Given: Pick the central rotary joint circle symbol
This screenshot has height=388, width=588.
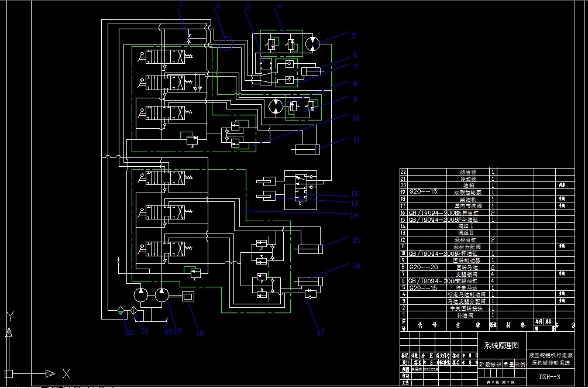Looking at the screenshot, I should [x=225, y=43].
